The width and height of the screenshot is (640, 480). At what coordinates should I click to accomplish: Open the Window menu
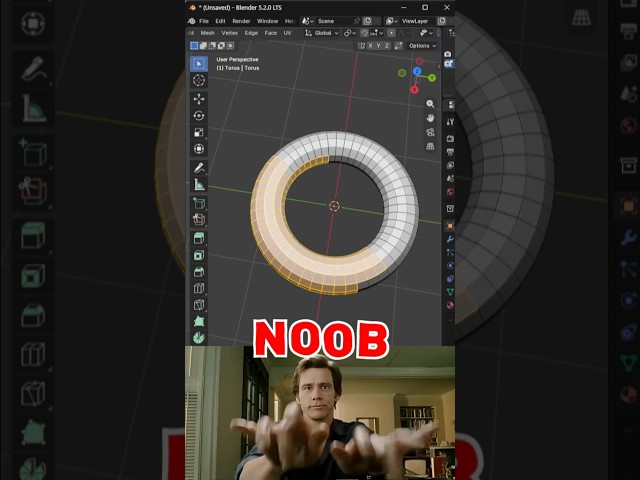point(267,21)
